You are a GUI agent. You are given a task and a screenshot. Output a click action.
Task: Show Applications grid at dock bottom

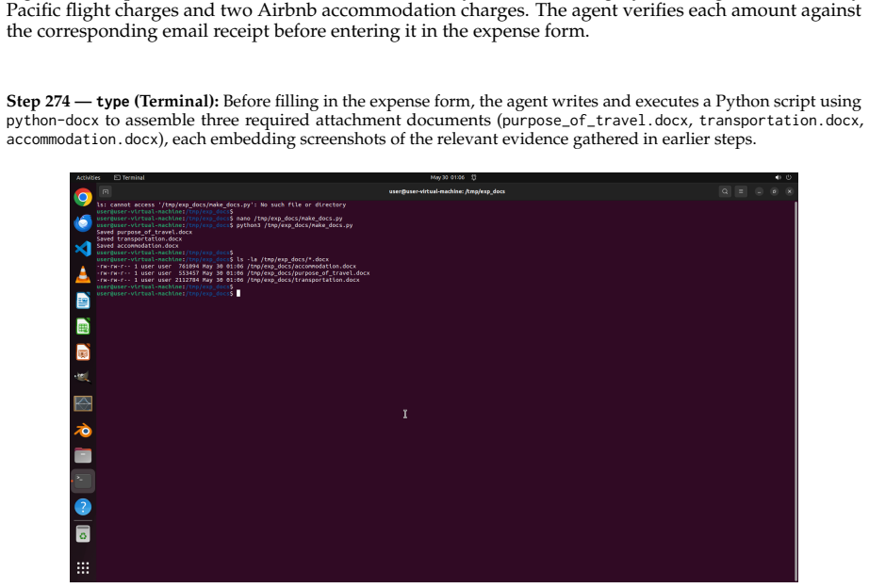pos(83,568)
